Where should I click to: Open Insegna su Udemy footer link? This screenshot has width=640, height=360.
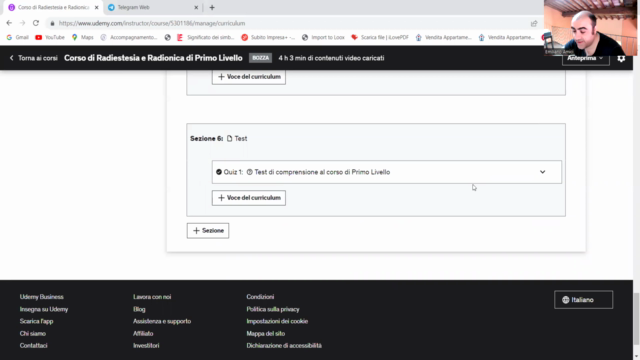point(44,309)
